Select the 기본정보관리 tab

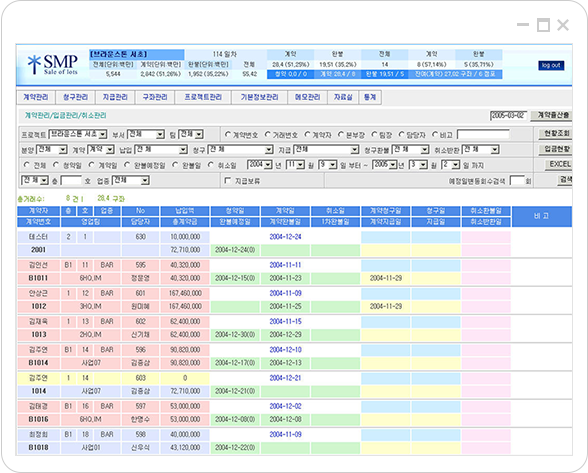point(260,97)
